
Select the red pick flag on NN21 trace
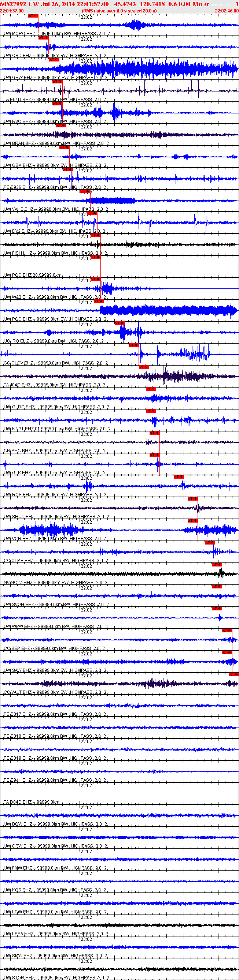(151, 411)
